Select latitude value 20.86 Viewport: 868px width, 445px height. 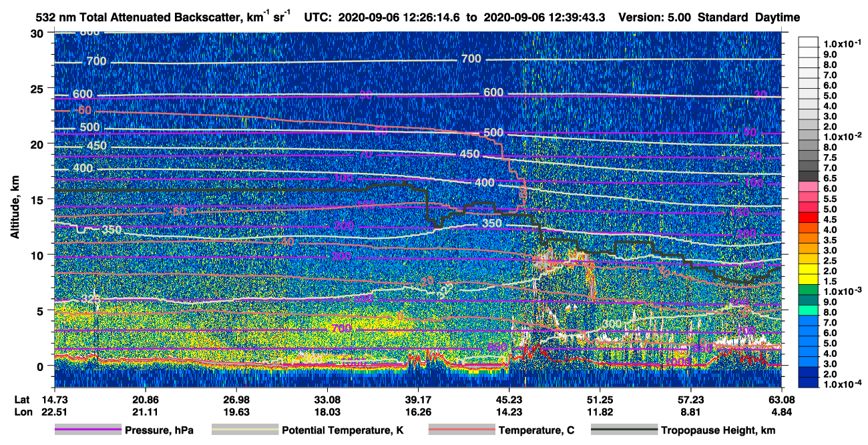(x=145, y=400)
